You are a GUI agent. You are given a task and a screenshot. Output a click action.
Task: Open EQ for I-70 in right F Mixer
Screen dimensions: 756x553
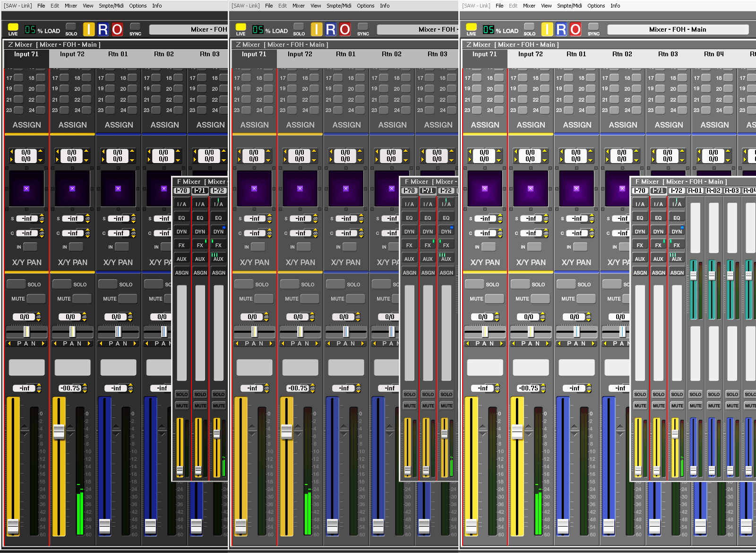[x=640, y=218]
